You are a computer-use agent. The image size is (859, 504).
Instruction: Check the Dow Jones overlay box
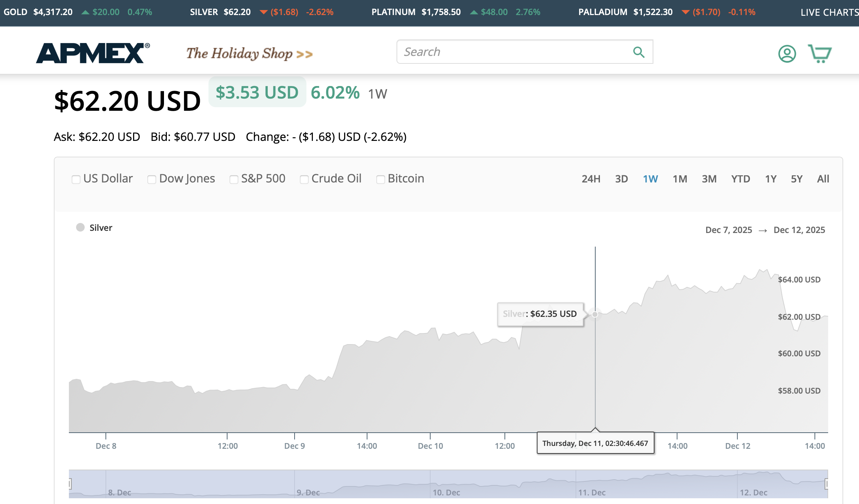tap(152, 179)
